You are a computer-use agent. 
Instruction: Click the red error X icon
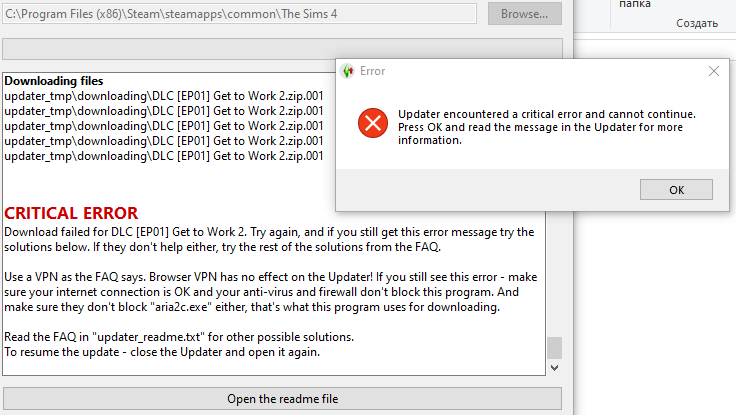pos(373,123)
